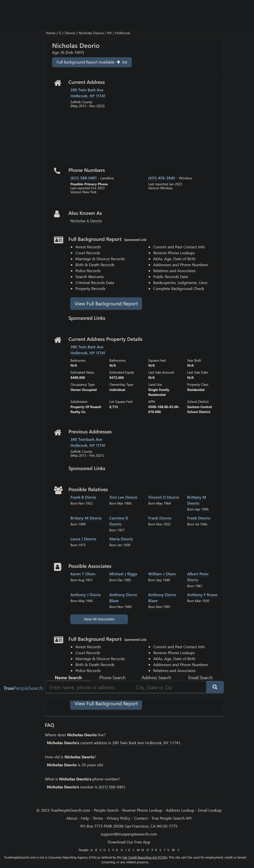Open the Holbrook breadcrumb link
The image size is (254, 868).
(x=123, y=33)
